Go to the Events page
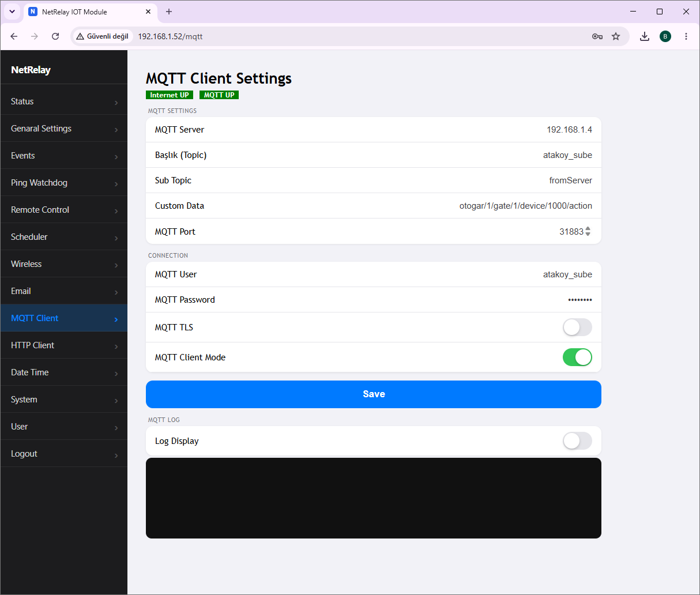The image size is (700, 595). tap(64, 156)
